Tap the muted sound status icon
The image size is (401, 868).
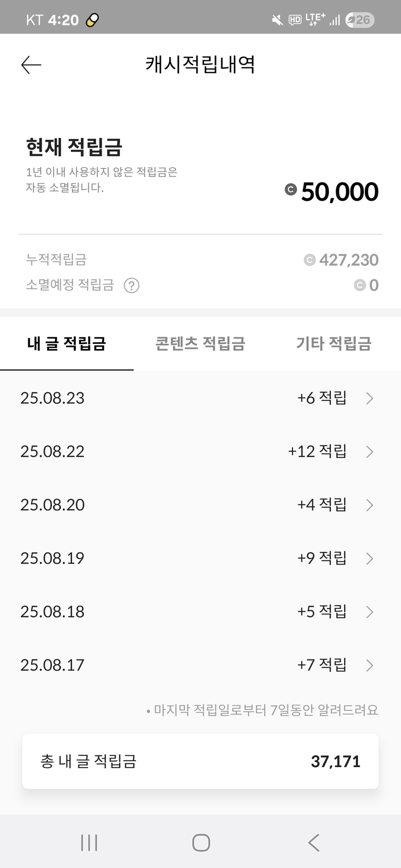coord(277,20)
